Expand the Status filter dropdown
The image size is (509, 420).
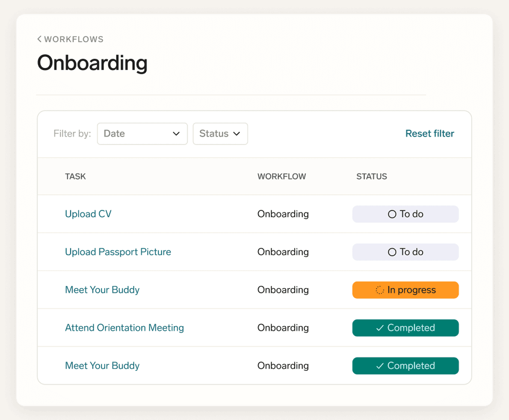(x=220, y=134)
